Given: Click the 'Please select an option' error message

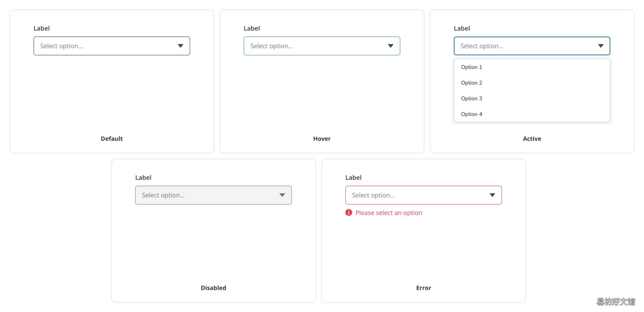Looking at the screenshot, I should (389, 213).
